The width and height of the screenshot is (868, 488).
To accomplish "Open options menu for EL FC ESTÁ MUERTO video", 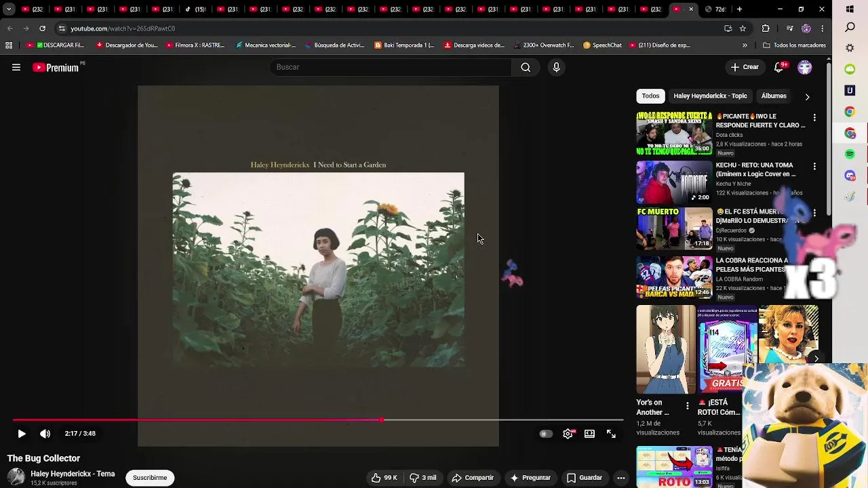I will tap(814, 213).
